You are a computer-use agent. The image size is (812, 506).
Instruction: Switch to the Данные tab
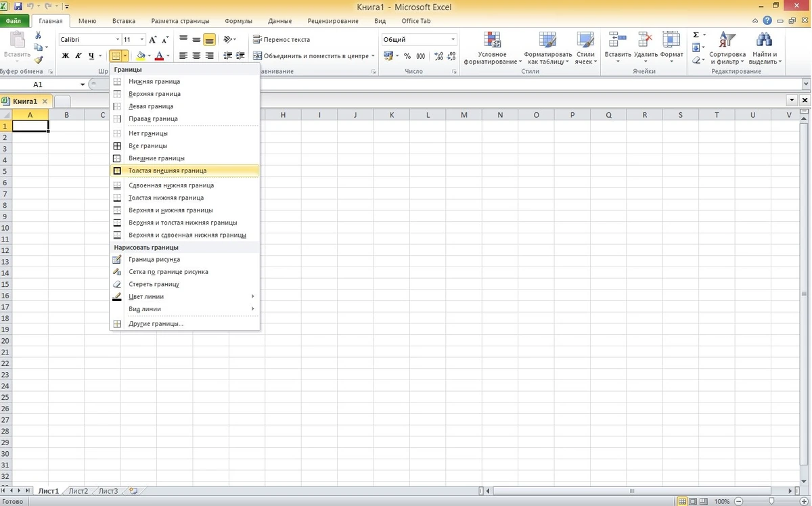click(280, 21)
